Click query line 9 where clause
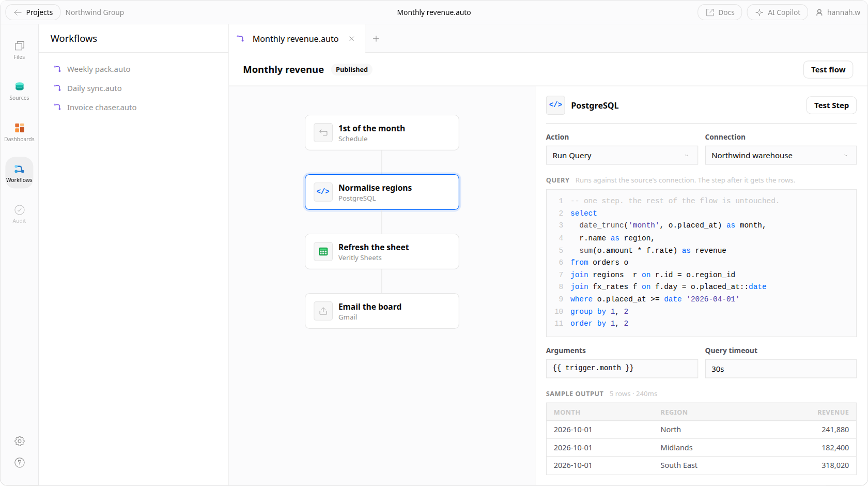The image size is (868, 486). coord(655,299)
